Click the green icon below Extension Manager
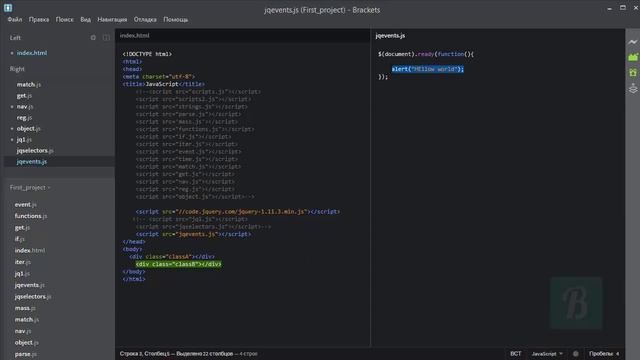Screen dimensions: 640x360 pos(633,73)
